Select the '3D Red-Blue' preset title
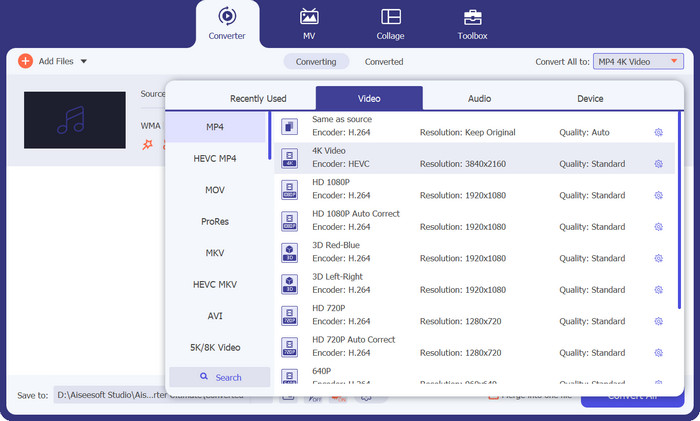 coord(336,245)
